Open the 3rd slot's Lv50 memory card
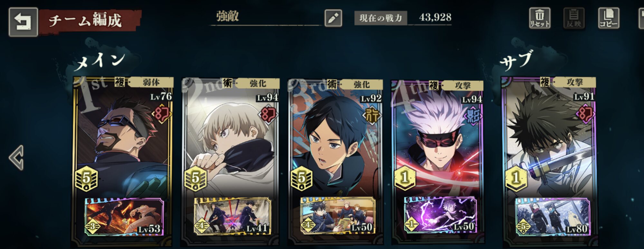 (337, 215)
